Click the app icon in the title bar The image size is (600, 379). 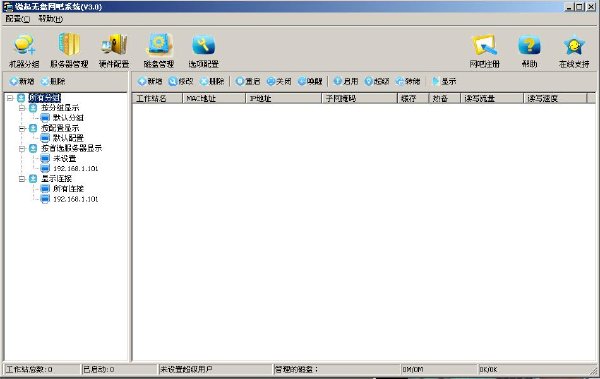point(8,7)
